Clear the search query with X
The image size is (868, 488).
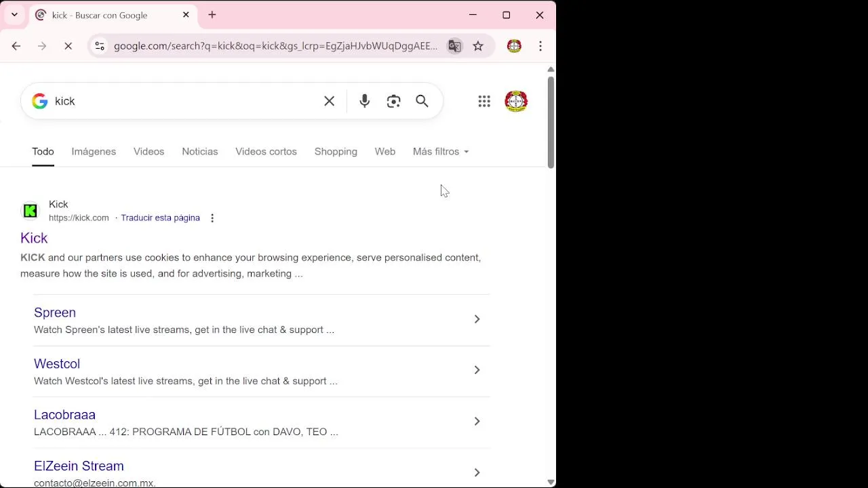click(329, 101)
